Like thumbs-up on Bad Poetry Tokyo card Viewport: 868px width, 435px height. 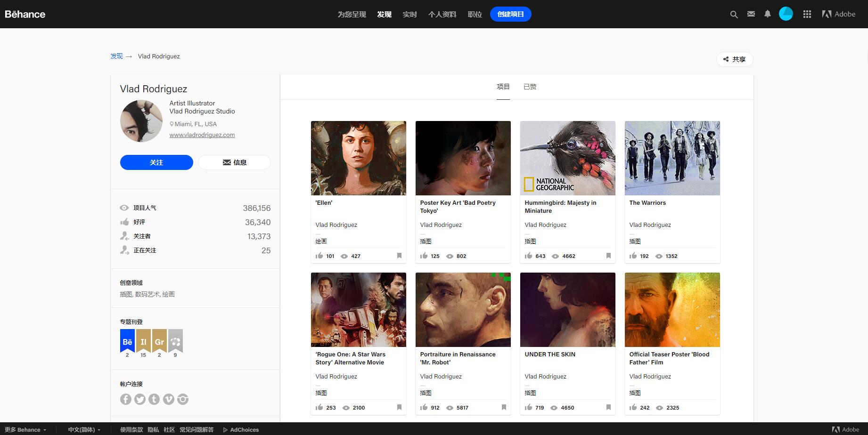424,256
